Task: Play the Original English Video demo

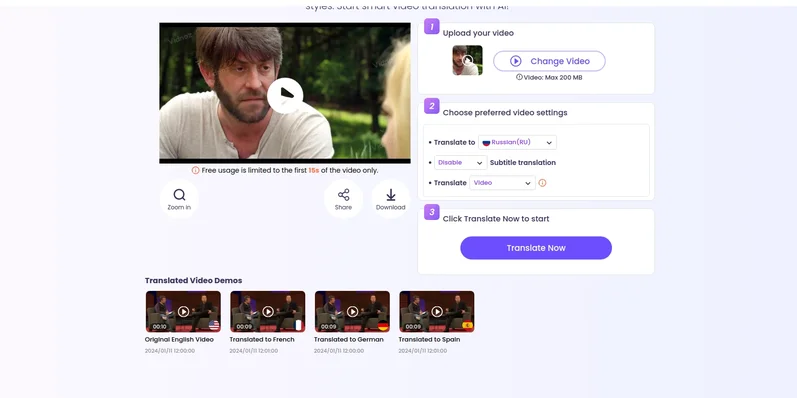Action: 183,311
